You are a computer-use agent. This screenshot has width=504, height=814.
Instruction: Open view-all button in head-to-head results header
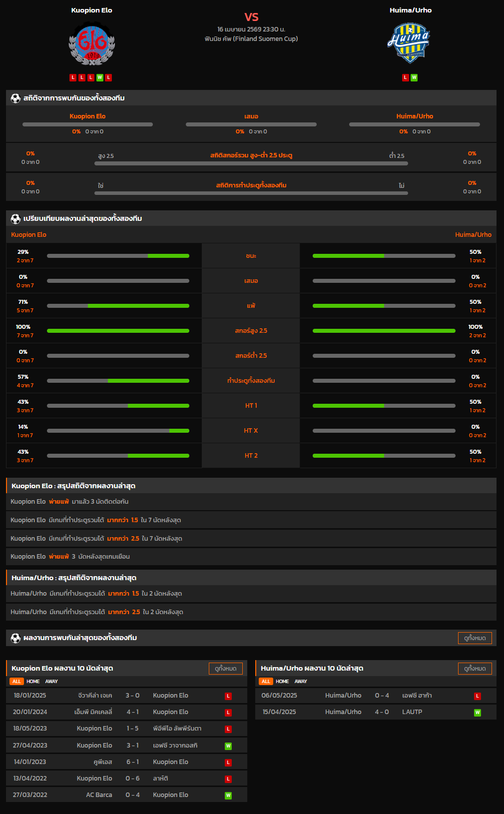(475, 638)
